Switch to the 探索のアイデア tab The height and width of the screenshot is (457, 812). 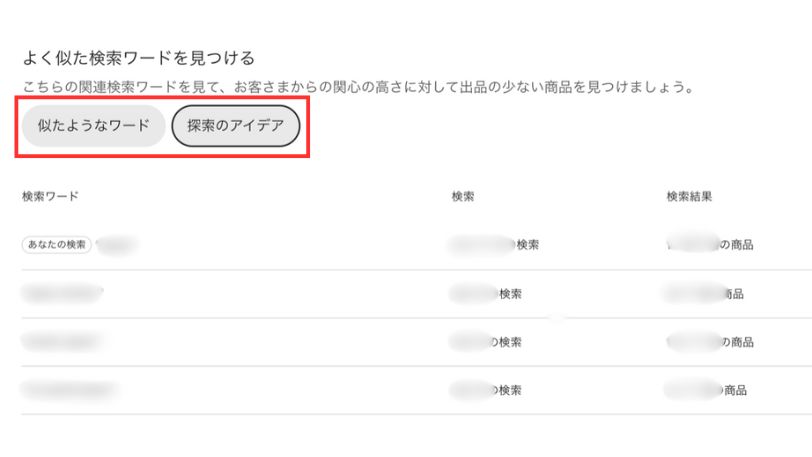click(x=235, y=126)
